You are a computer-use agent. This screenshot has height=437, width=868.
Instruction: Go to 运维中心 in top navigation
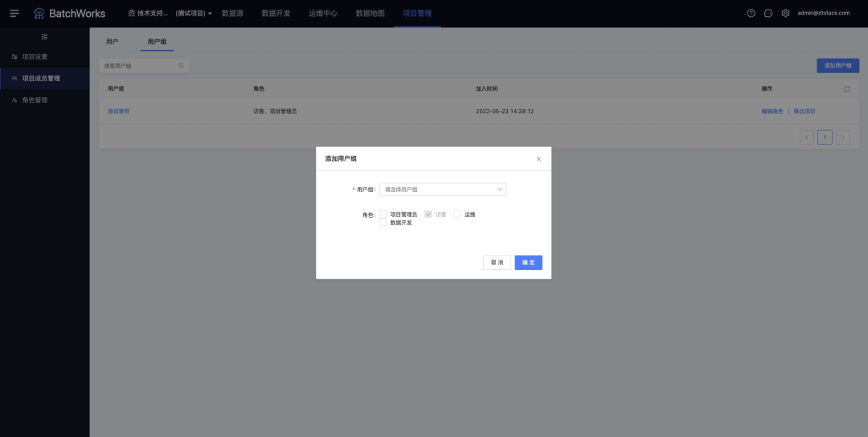[x=323, y=14]
